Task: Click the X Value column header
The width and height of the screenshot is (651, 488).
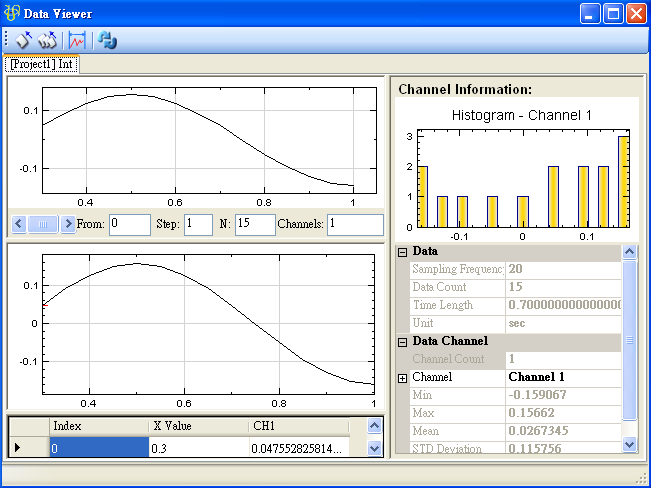Action: pos(198,427)
